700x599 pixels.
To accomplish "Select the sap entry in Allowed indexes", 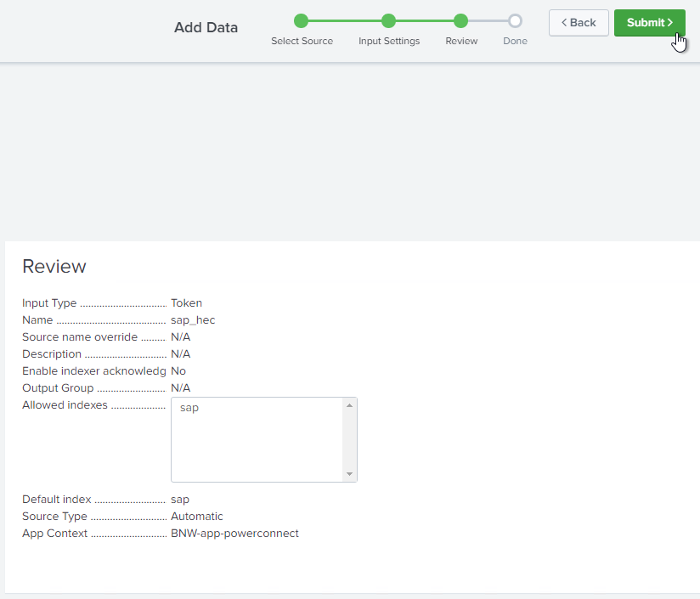I will pos(189,408).
